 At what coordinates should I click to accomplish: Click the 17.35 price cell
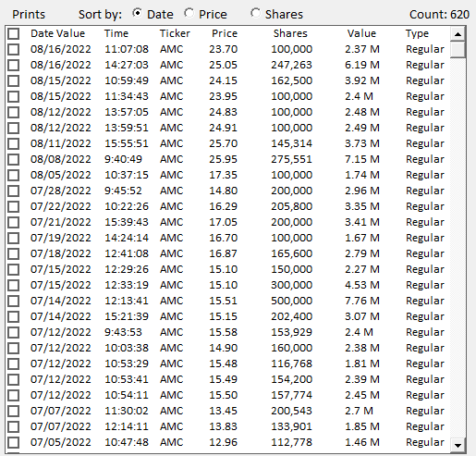[223, 175]
